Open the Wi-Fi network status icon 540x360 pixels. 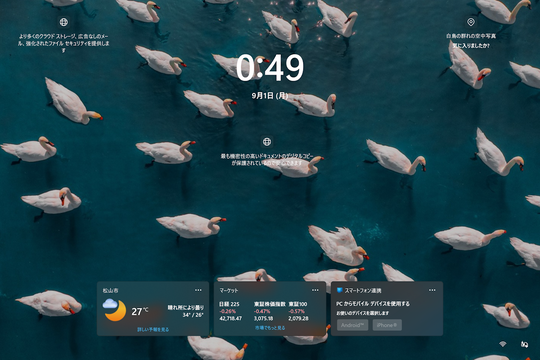tap(502, 344)
